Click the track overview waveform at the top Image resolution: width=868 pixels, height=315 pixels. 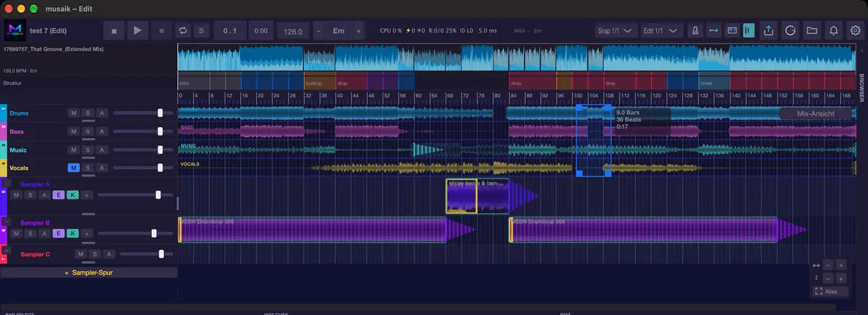pos(516,58)
